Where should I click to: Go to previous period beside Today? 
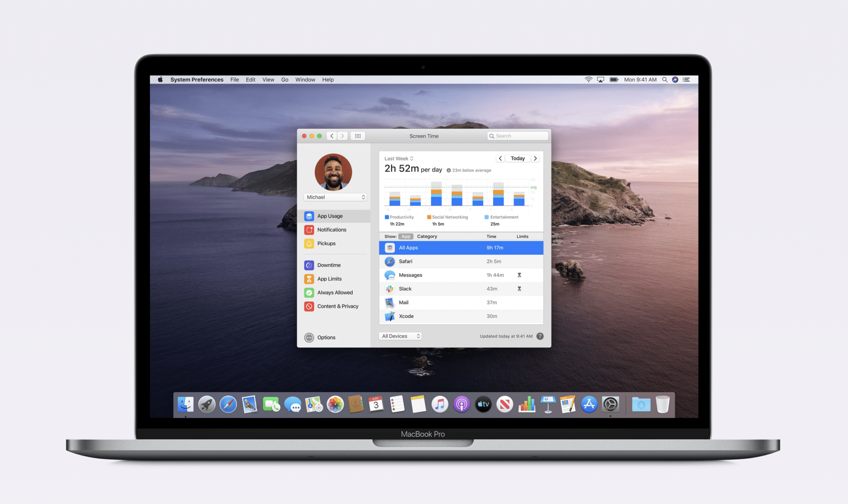(500, 158)
